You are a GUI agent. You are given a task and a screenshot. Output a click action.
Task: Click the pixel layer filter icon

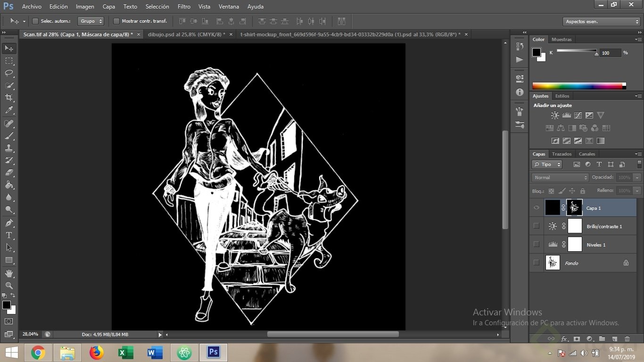(577, 165)
